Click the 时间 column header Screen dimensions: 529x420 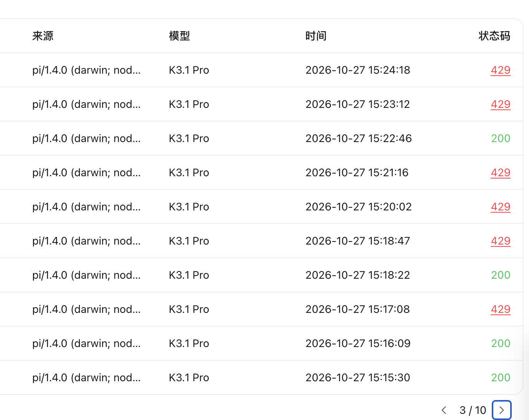click(316, 36)
